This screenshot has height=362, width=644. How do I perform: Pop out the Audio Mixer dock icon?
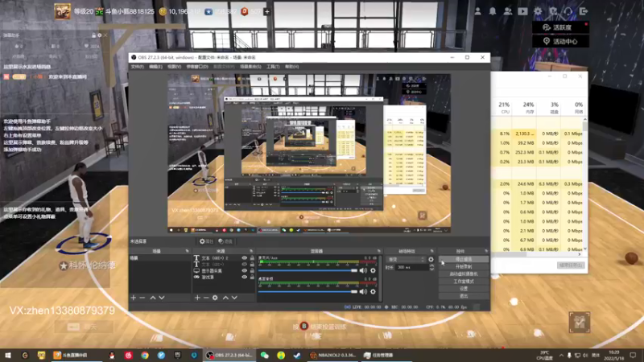tap(379, 251)
